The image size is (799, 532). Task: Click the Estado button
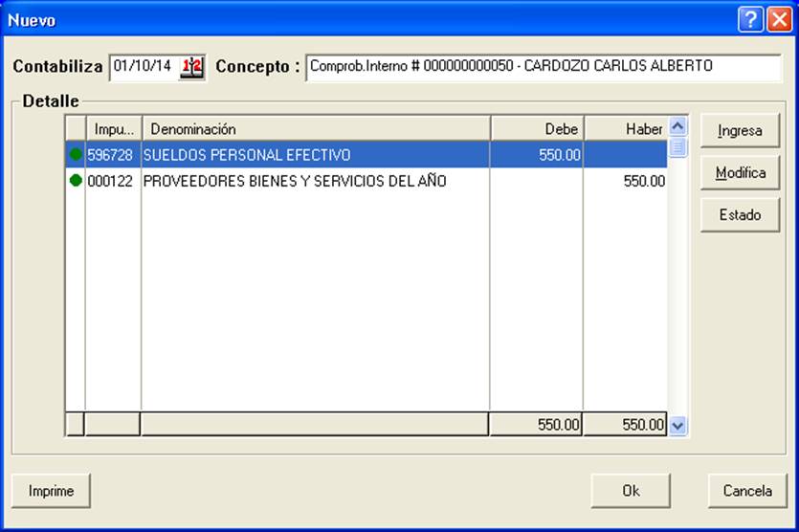[740, 214]
